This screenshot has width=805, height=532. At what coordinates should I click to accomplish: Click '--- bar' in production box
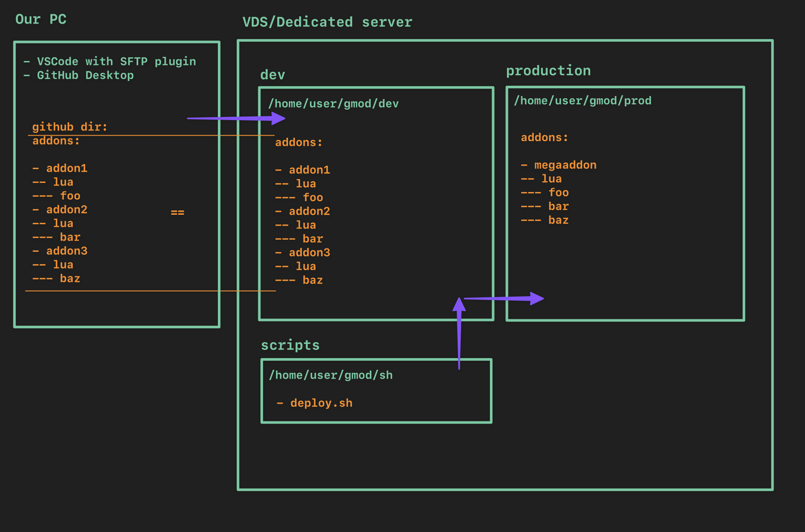(x=545, y=206)
